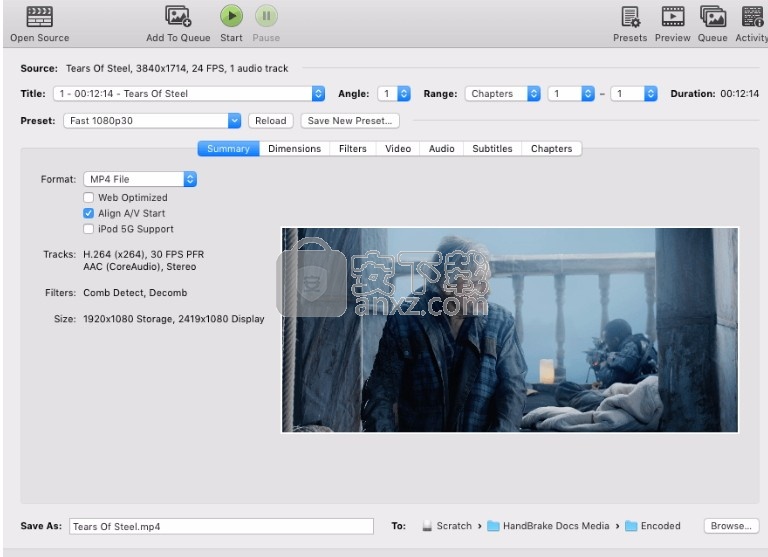Click the Encoded folder in the path

click(653, 526)
